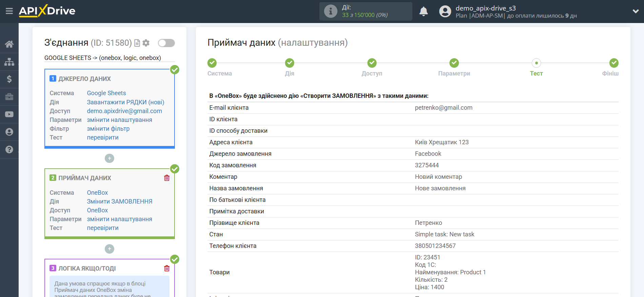Click the 'Петренко' surname value
The height and width of the screenshot is (297, 644).
[x=428, y=223]
